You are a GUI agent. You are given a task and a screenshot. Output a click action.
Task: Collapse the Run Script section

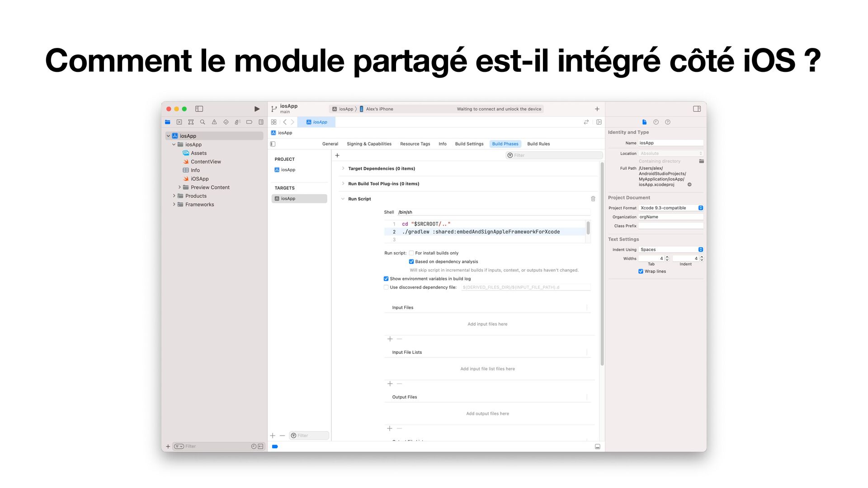[343, 199]
